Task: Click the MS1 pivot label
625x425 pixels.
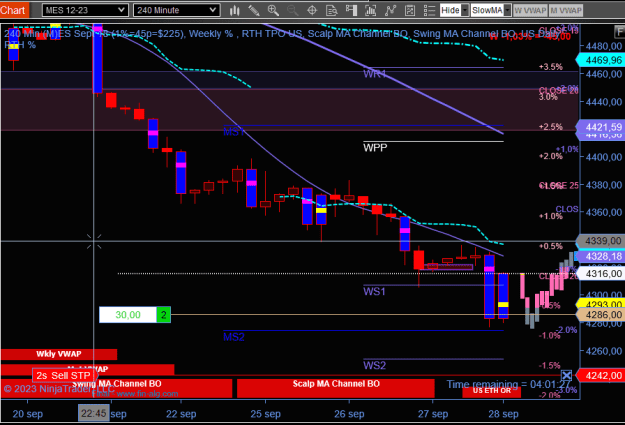Action: [234, 132]
